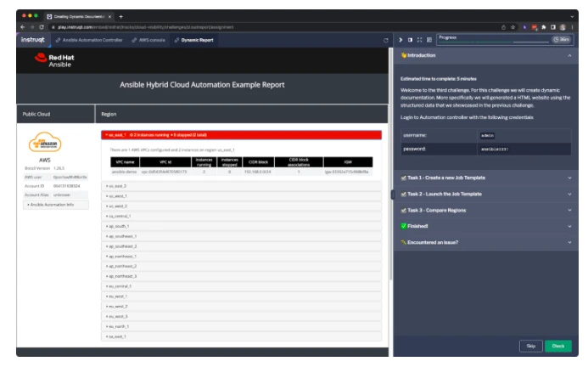Image resolution: width=588 pixels, height=367 pixels.
Task: Expand the sa_east_1 region row
Action: click(x=242, y=336)
